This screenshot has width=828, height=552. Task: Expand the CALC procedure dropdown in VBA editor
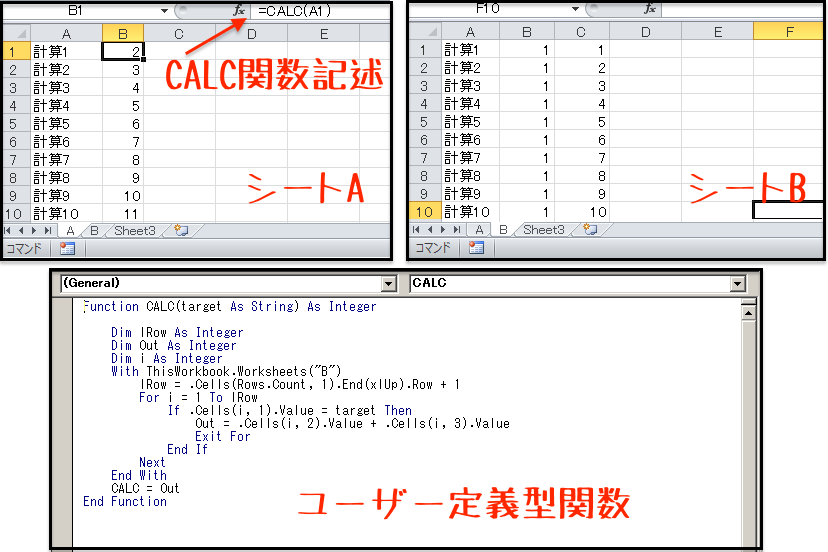(x=738, y=284)
